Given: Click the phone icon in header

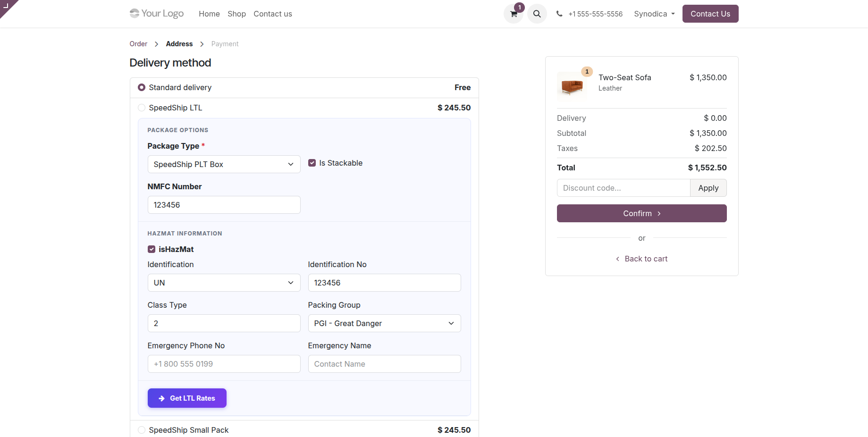Looking at the screenshot, I should [559, 14].
